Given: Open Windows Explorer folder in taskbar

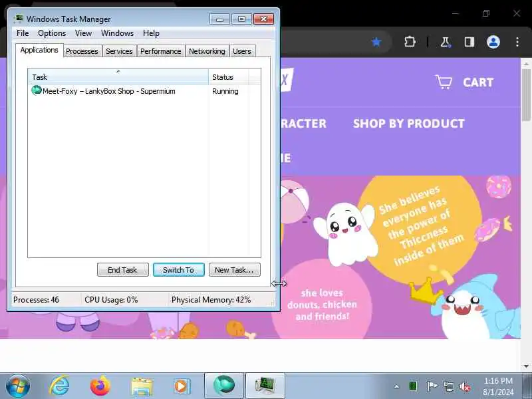Looking at the screenshot, I should (142, 386).
